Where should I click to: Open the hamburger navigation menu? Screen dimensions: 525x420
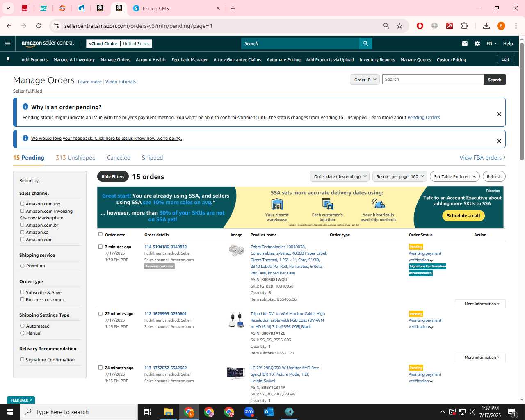tap(8, 43)
